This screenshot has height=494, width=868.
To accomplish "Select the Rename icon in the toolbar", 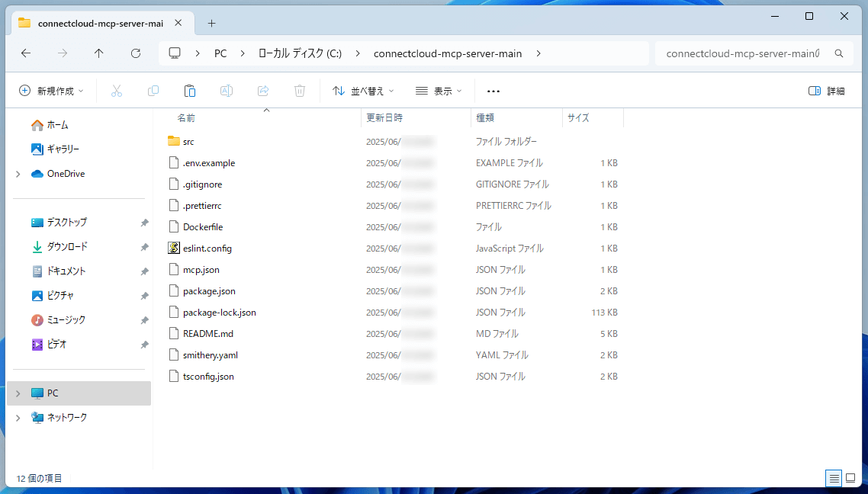I will click(x=226, y=91).
